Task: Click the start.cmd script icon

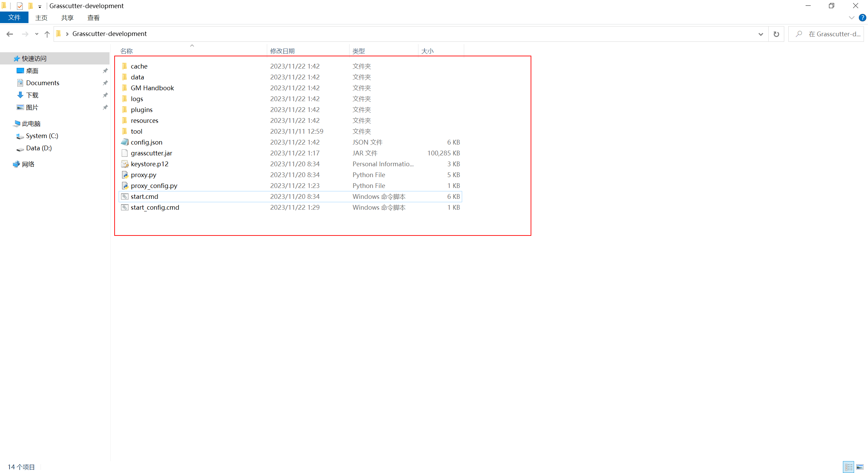Action: tap(125, 196)
